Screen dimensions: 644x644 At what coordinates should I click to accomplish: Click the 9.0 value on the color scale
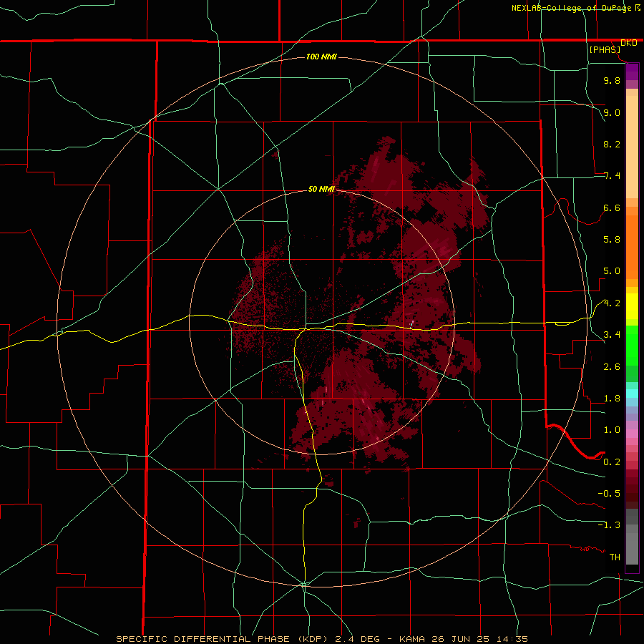(x=612, y=112)
